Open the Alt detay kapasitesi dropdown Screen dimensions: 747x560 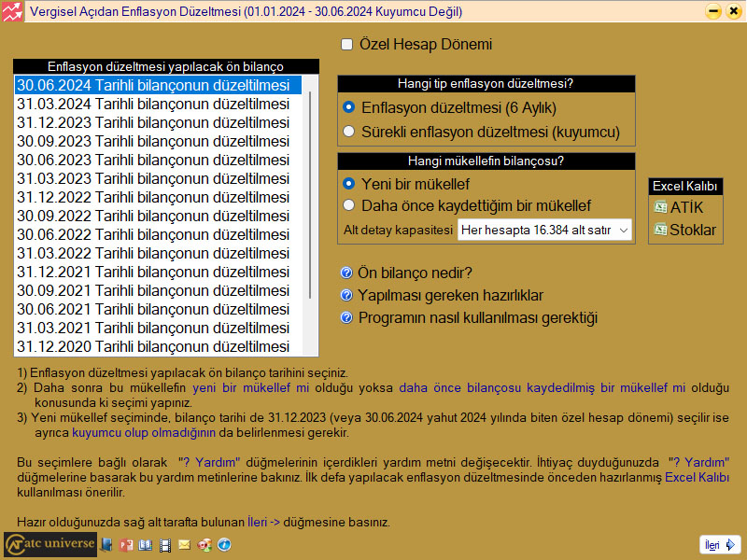click(544, 230)
